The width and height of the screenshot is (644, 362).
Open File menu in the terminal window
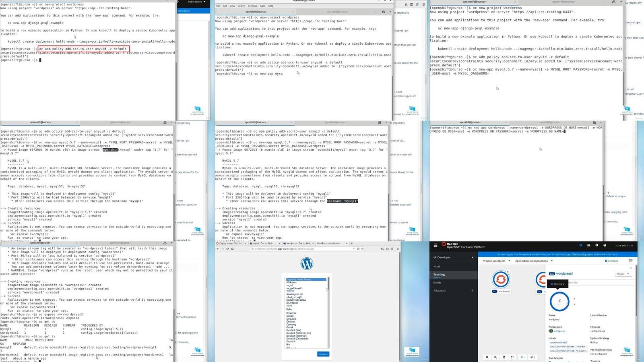tap(218, 6)
